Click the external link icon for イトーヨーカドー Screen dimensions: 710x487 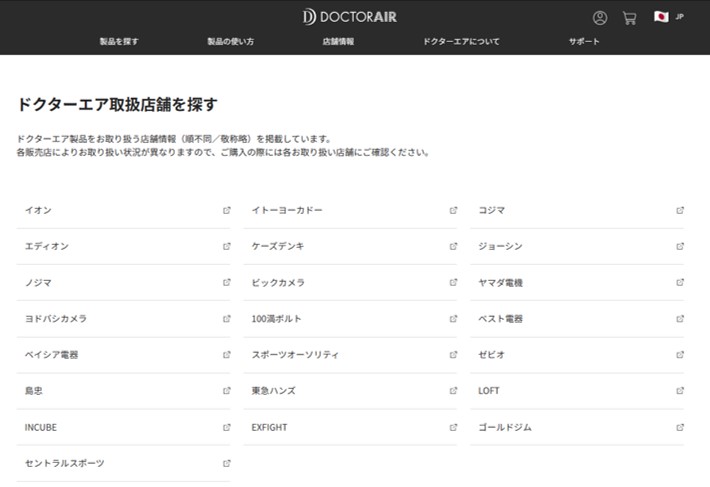click(x=453, y=210)
